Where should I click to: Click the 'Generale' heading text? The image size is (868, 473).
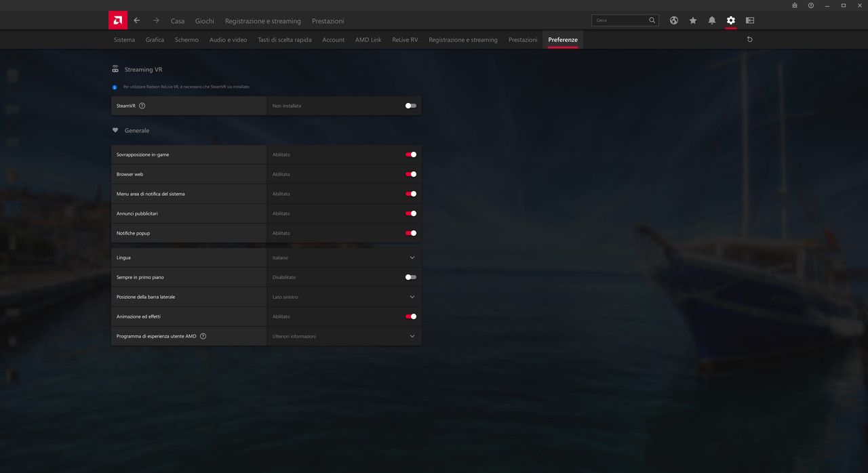137,130
